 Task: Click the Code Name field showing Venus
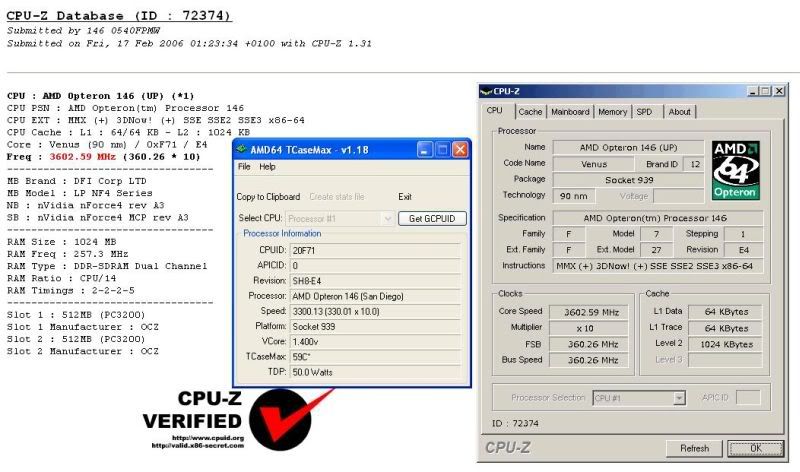[x=593, y=164]
